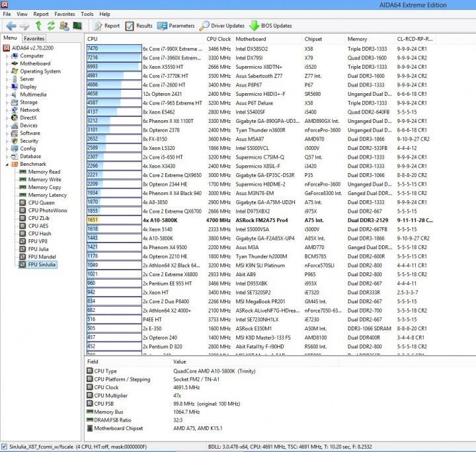Expand the Multimedia tree node
The image size is (476, 452).
click(7, 94)
